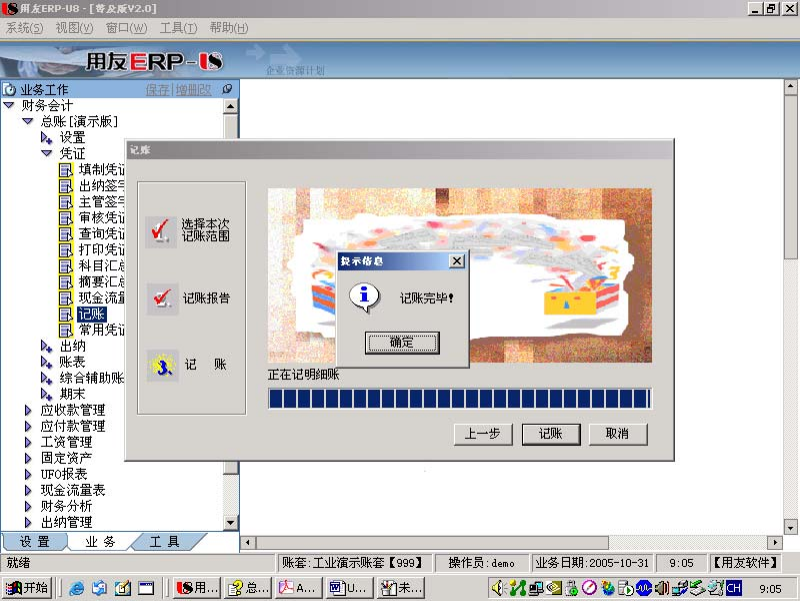Click the volume speaker tray icon
This screenshot has height=601, width=800.
tap(497, 588)
